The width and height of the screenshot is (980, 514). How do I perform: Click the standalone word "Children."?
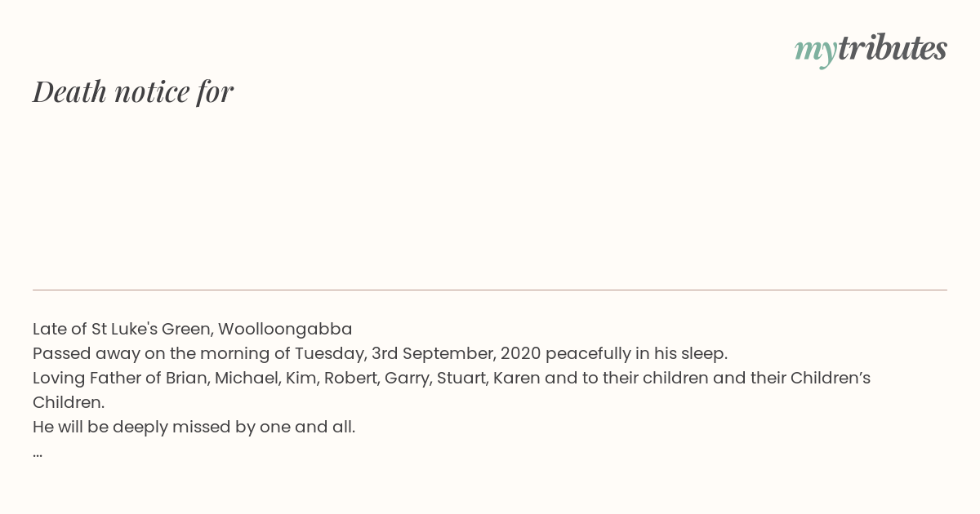point(69,403)
